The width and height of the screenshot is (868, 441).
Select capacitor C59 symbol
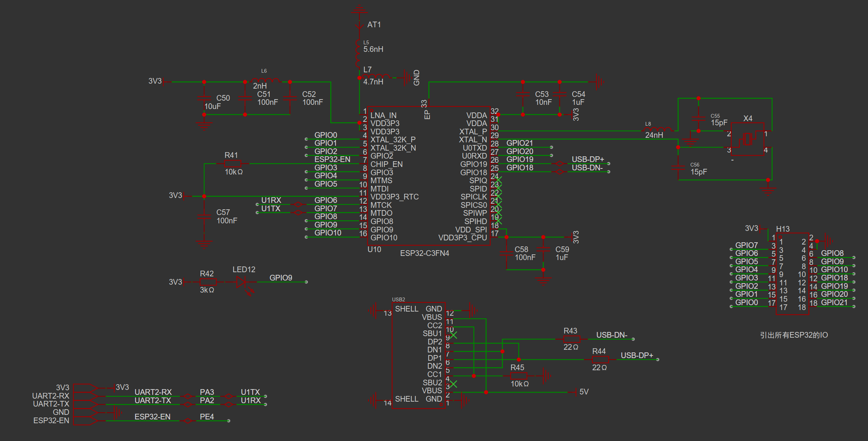543,249
